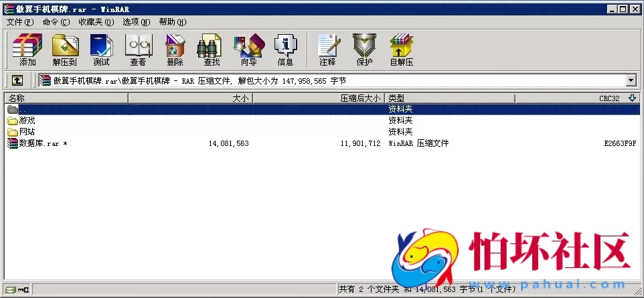
Task: Sort by the CRC32 column header
Action: [x=578, y=98]
